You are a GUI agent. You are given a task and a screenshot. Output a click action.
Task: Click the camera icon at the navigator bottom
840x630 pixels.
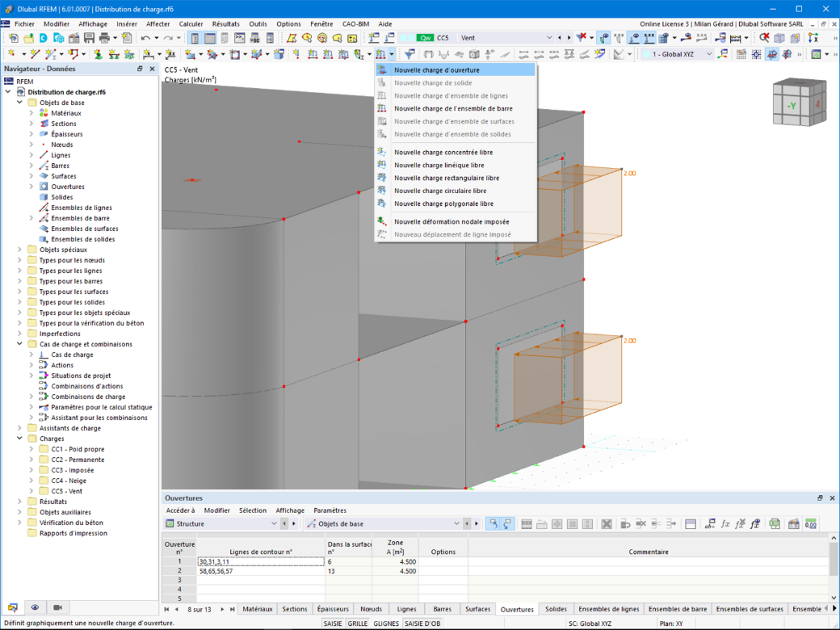[58, 607]
